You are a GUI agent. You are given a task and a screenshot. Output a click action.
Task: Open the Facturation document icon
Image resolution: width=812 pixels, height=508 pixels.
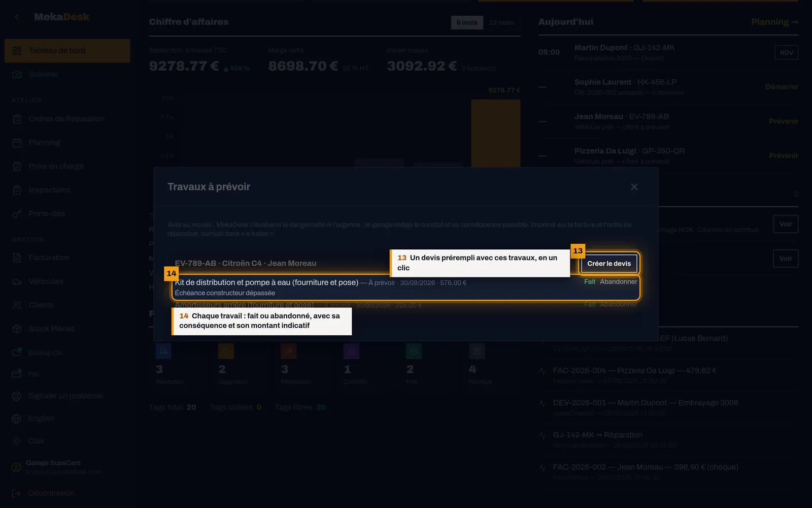click(x=17, y=258)
